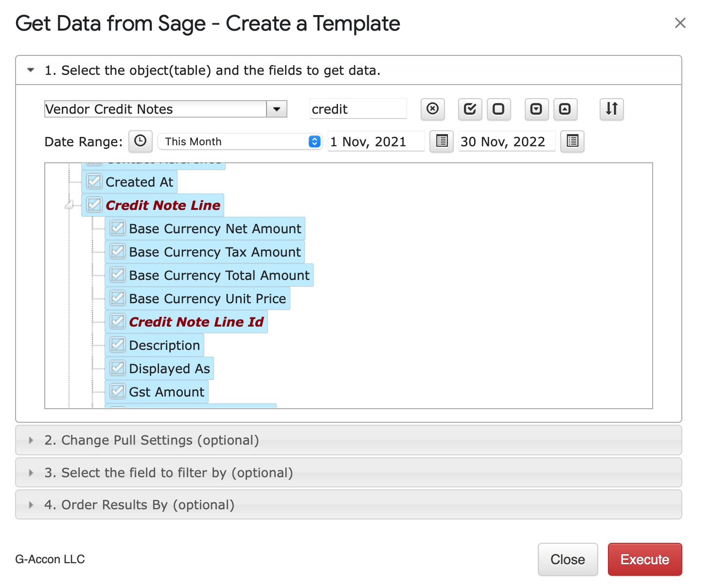The height and width of the screenshot is (588, 711).
Task: Click the uncheck all fields icon
Action: pyautogui.click(x=498, y=109)
